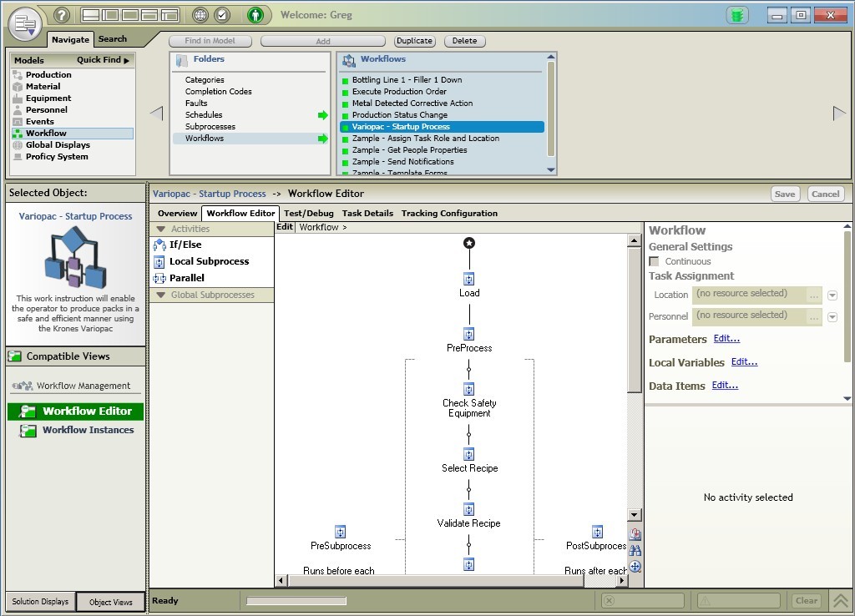Open the Overview tab

pyautogui.click(x=177, y=214)
